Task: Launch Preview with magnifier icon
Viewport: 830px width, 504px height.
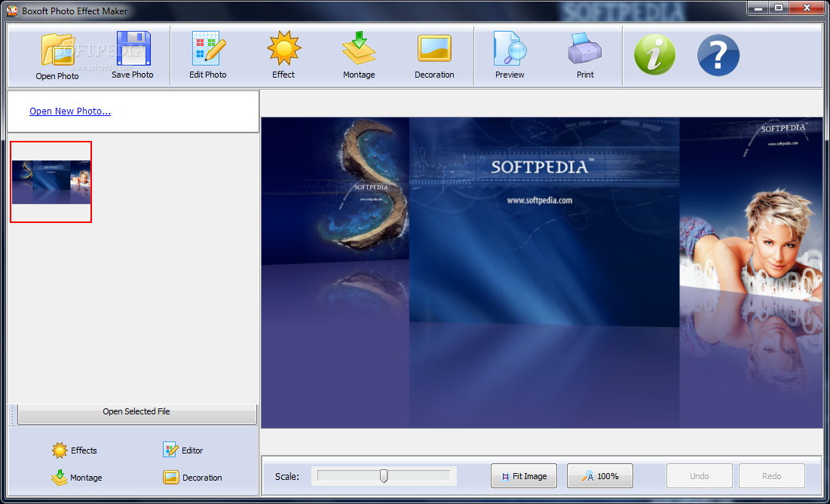Action: click(x=510, y=55)
